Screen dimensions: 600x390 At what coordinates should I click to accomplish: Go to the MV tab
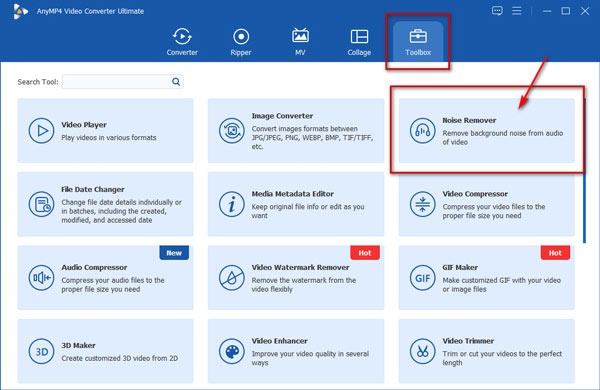300,42
